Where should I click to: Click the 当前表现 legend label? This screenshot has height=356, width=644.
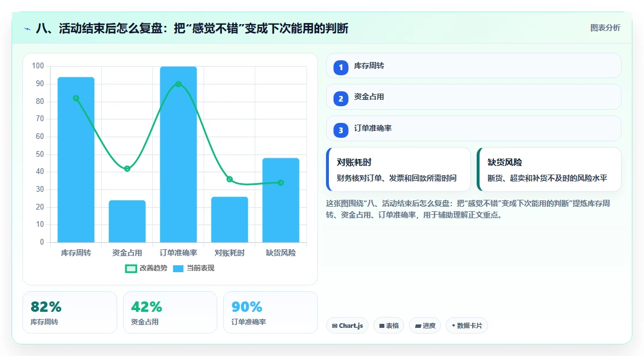click(x=201, y=268)
